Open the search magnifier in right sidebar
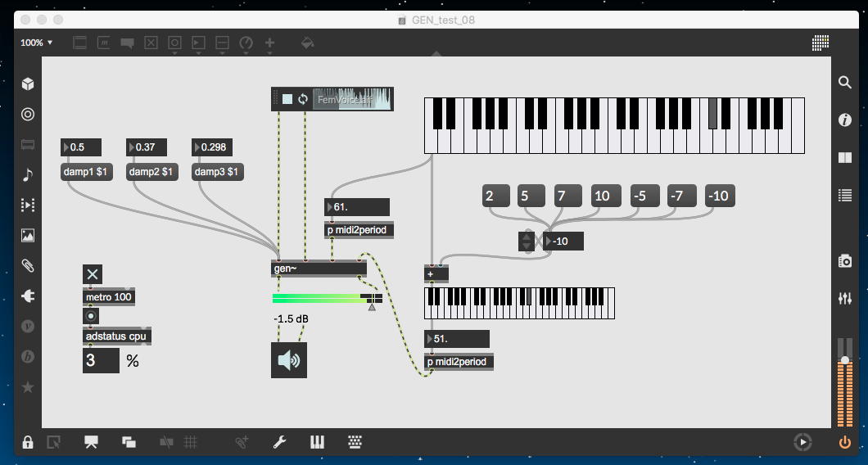868x465 pixels. coord(845,82)
